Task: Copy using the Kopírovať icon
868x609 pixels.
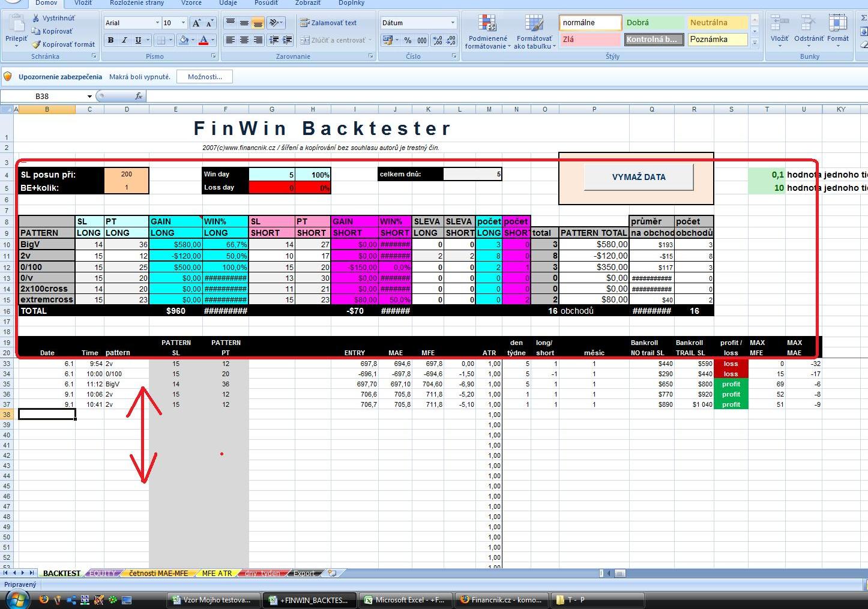Action: coord(36,31)
